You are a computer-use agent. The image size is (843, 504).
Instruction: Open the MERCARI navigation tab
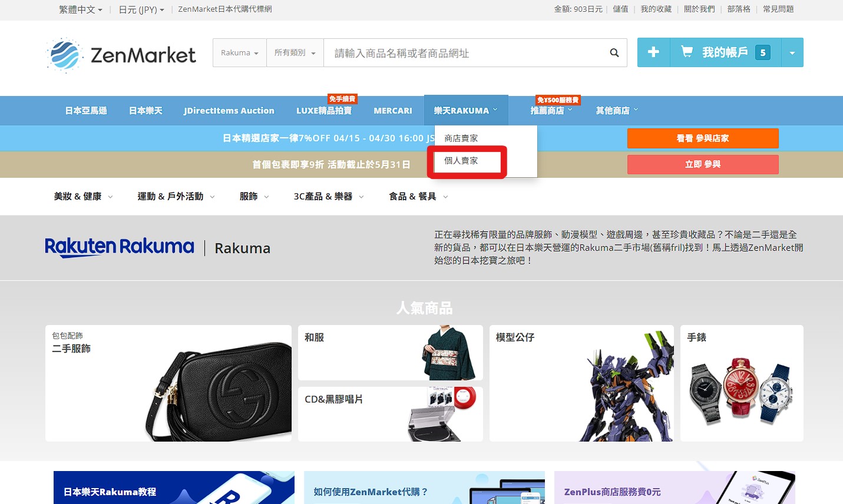(392, 111)
